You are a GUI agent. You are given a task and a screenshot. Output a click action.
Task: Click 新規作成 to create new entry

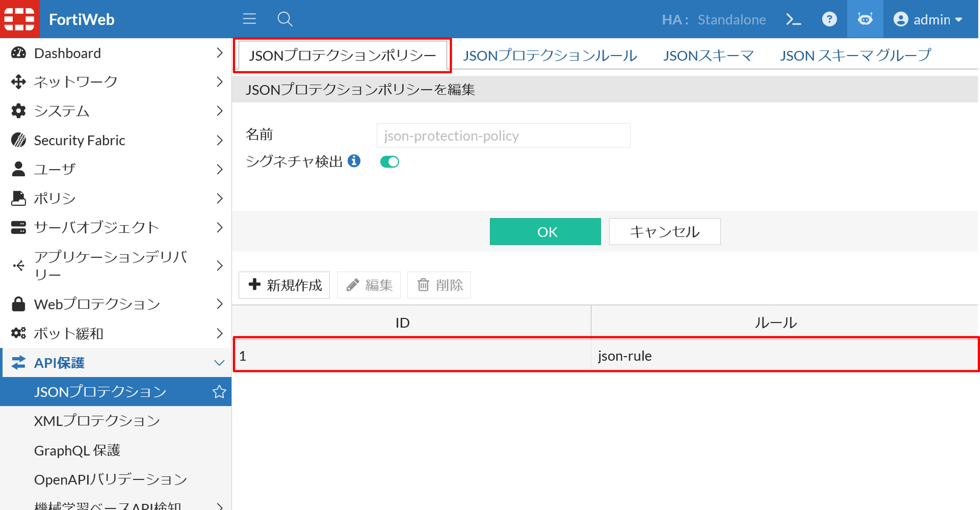284,285
